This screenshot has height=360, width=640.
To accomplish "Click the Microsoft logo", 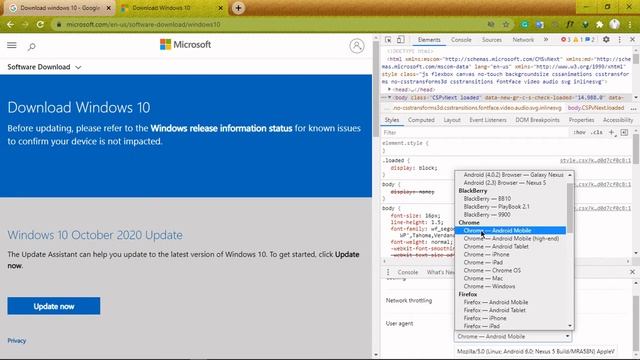I will point(185,44).
